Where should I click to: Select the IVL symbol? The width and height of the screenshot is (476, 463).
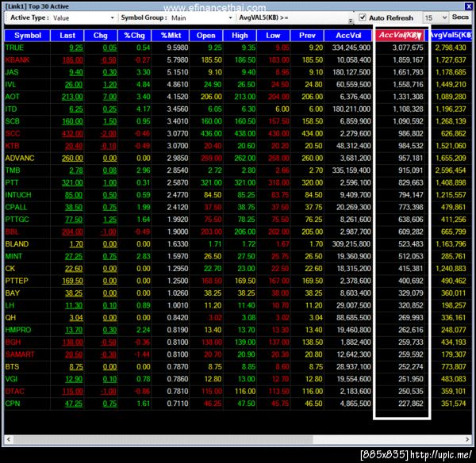coord(10,85)
